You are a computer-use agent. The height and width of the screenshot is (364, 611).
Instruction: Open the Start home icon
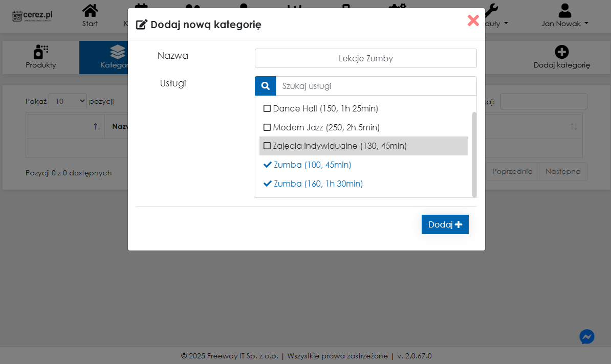click(x=90, y=11)
